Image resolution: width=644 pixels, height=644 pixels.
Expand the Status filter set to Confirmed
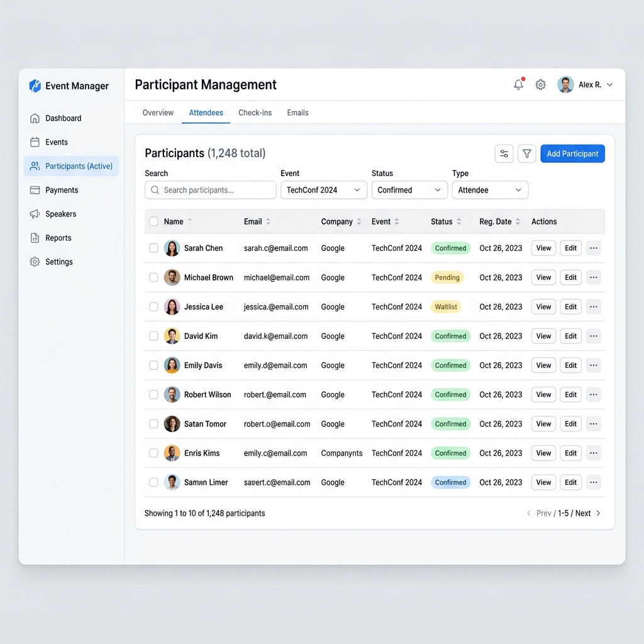409,189
